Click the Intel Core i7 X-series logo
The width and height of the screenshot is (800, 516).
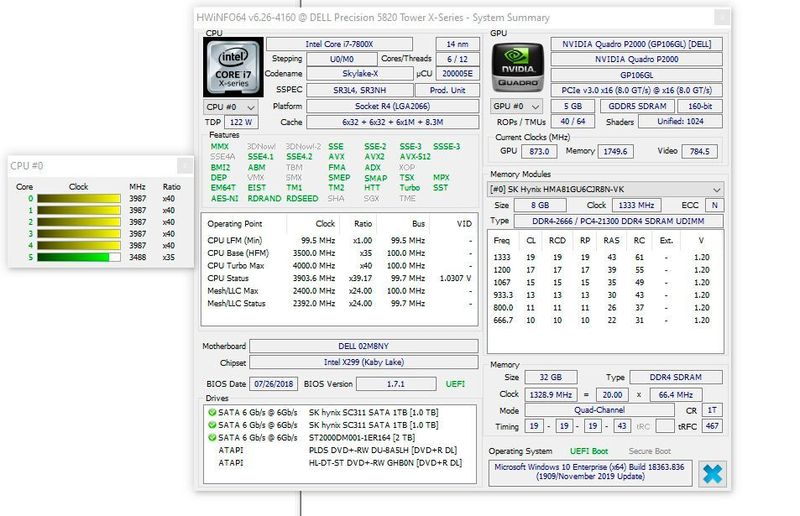233,67
